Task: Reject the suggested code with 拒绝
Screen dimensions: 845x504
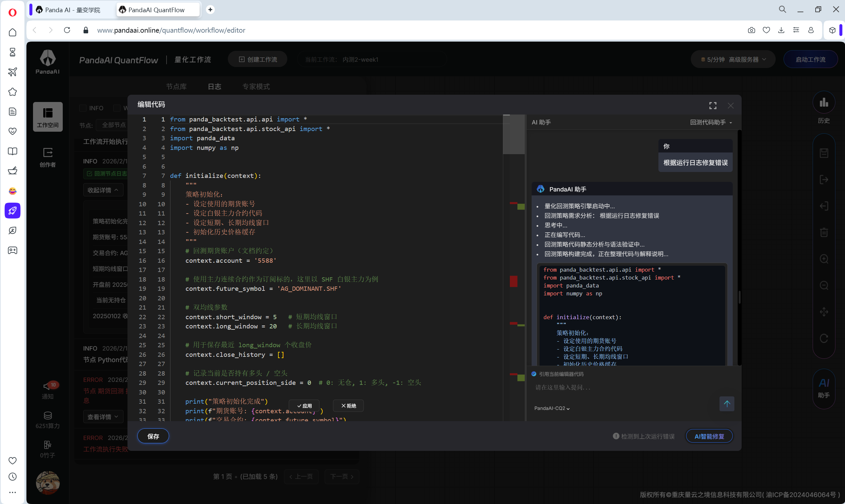Action: [x=348, y=406]
